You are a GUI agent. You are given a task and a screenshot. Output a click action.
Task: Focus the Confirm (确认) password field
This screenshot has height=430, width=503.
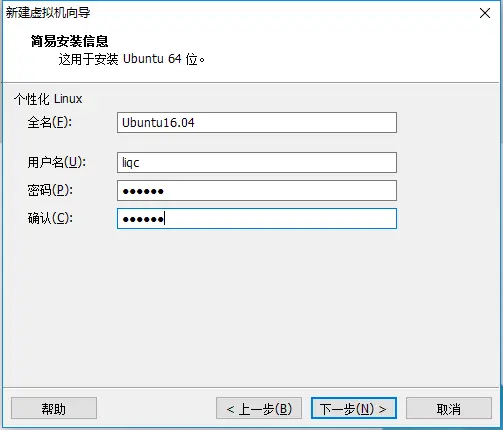257,219
